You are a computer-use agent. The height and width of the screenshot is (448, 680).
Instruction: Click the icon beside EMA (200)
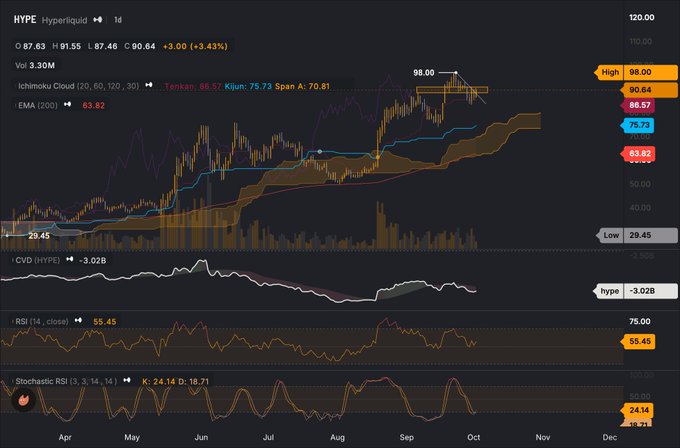click(67, 105)
